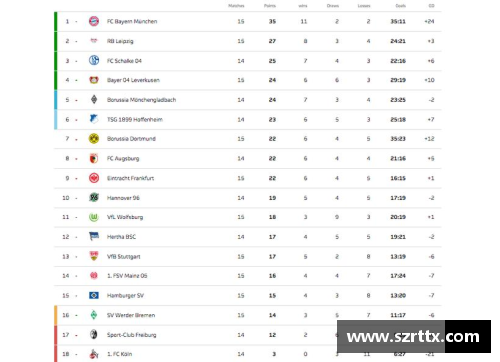Click the VfL Wolfsburg green logo
500x362 pixels.
tap(94, 217)
